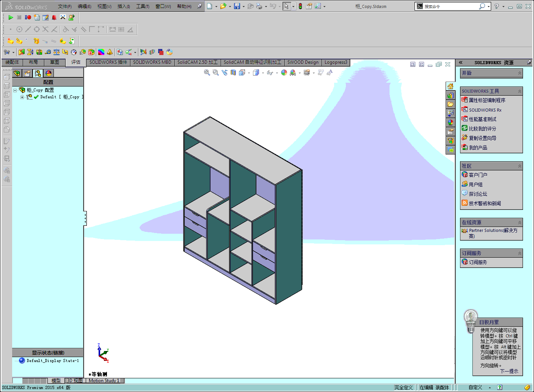Open the 属性标签编制程序 link
534x392 pixels.
487,100
